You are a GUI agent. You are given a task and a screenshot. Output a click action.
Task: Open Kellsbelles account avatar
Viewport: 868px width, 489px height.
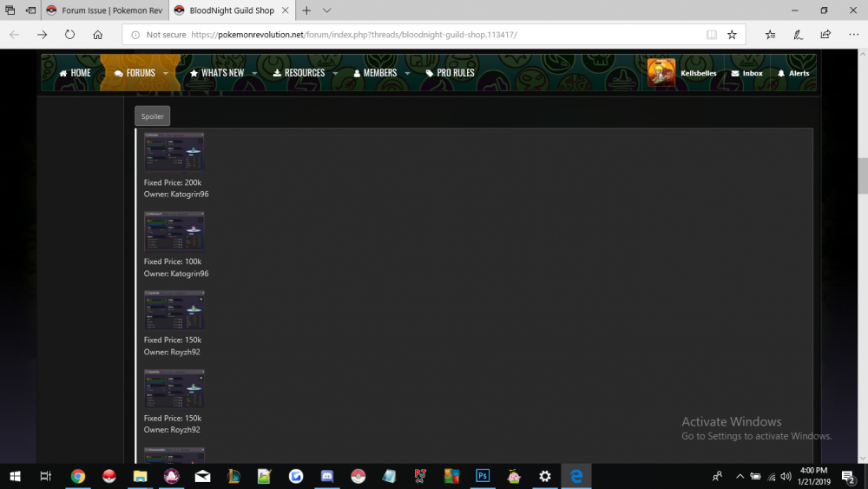tap(661, 73)
